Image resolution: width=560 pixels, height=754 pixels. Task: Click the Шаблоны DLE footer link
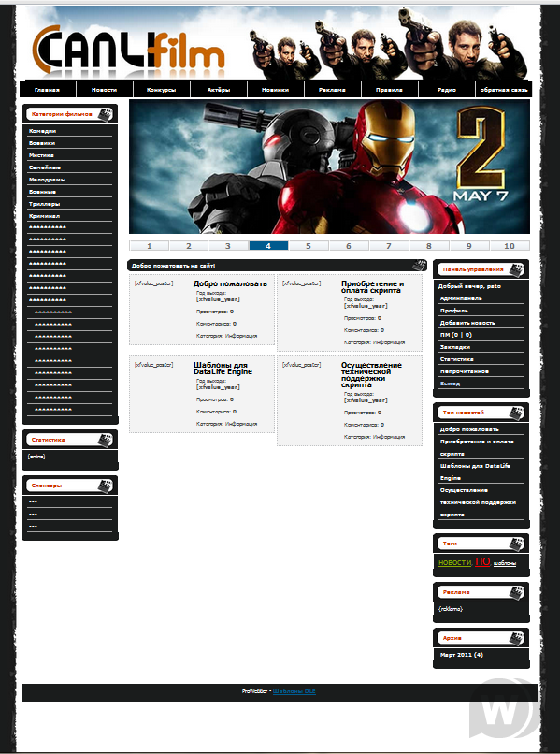(x=294, y=691)
